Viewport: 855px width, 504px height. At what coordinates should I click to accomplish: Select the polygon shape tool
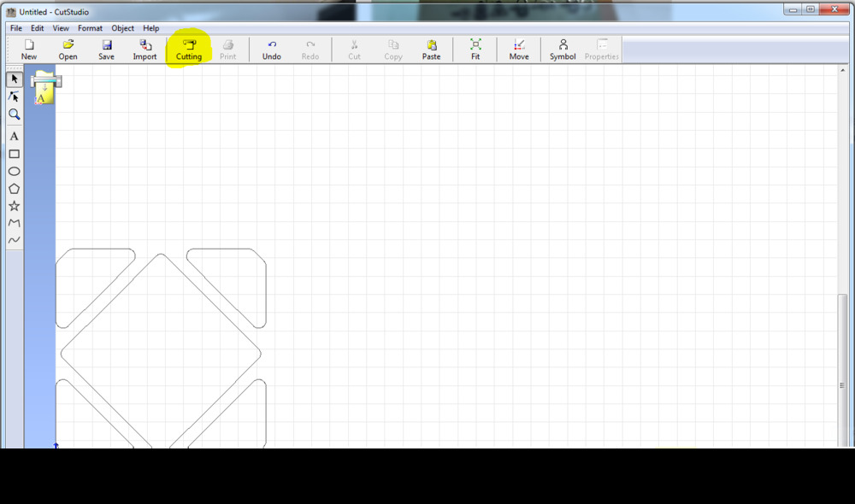point(15,189)
